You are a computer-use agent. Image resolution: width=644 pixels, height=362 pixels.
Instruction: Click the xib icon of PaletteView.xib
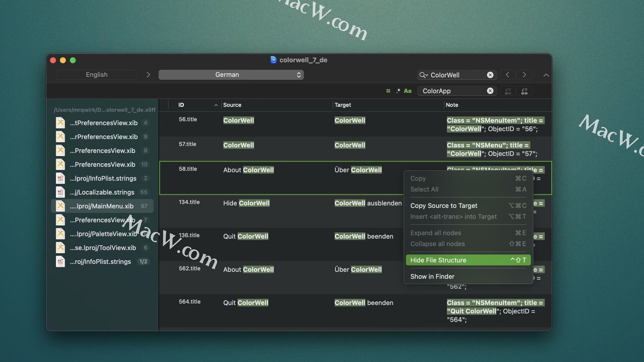coord(60,234)
